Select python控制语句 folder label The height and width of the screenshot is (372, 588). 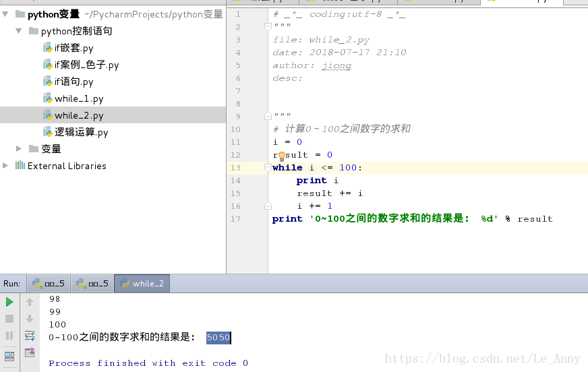click(76, 31)
